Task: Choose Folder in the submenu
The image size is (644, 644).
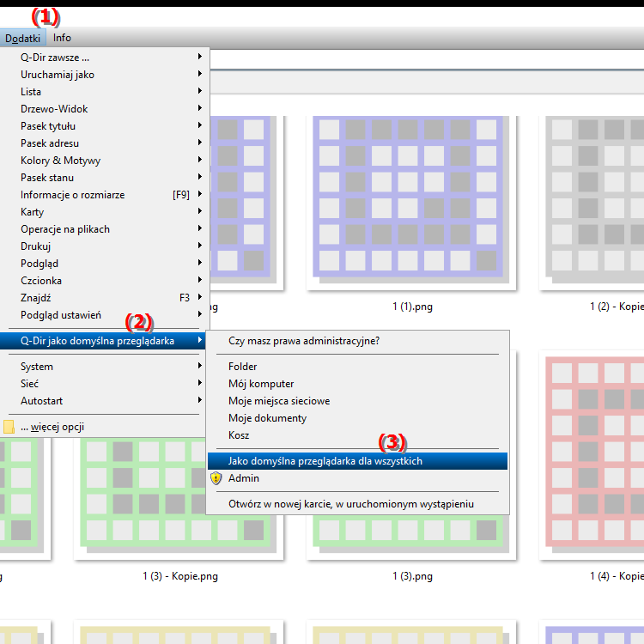Action: 357,367
